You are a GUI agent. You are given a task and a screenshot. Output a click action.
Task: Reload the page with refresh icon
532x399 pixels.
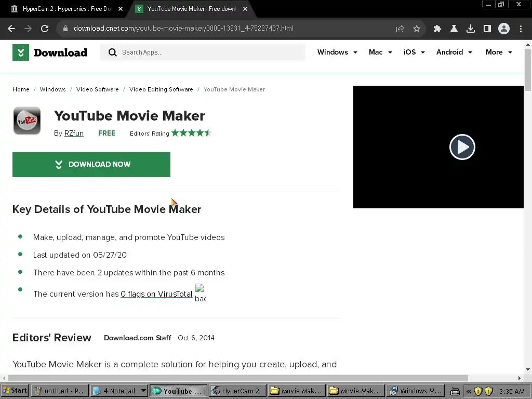tap(45, 29)
